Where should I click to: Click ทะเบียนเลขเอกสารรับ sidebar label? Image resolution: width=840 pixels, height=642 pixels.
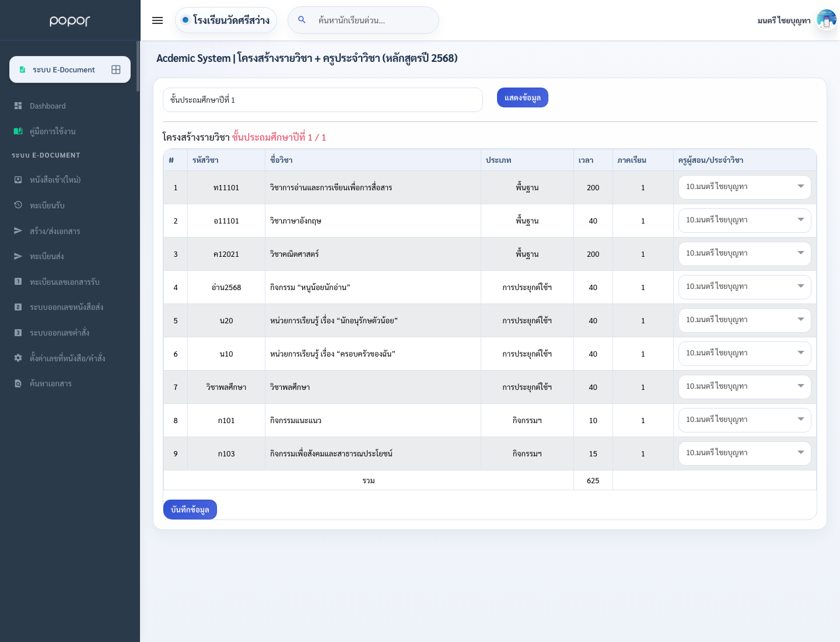click(65, 282)
